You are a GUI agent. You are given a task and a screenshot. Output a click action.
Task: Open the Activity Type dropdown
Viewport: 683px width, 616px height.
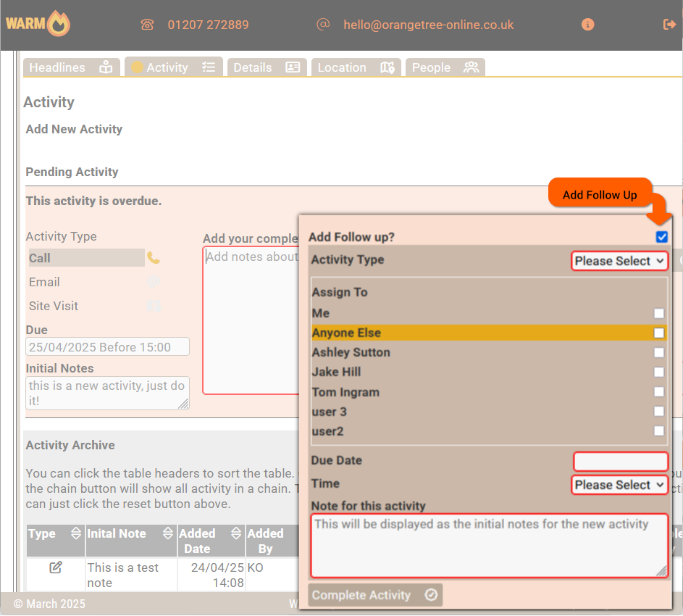pyautogui.click(x=619, y=261)
